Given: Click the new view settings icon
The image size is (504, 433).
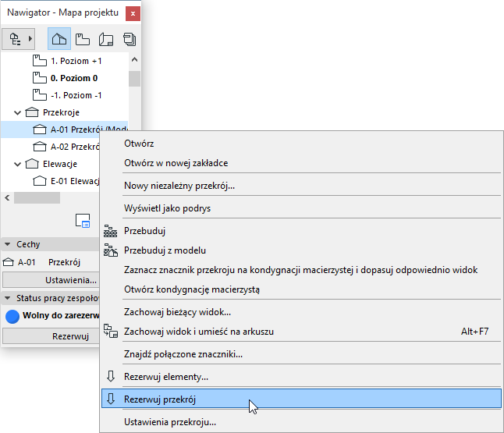Looking at the screenshot, I should [83, 221].
